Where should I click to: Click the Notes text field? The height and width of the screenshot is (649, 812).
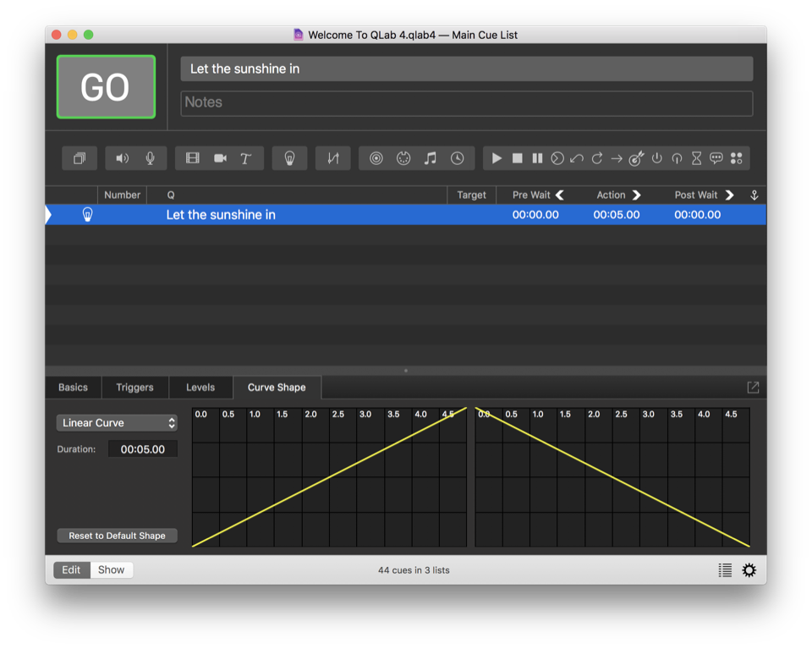point(466,102)
